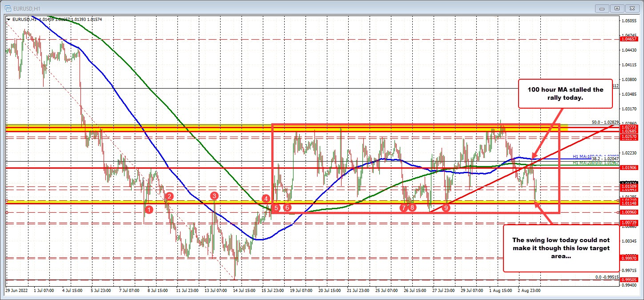The height and width of the screenshot is (300, 644).
Task: Click the '100 hour MA stalled the rally today' callout
Action: pyautogui.click(x=565, y=93)
